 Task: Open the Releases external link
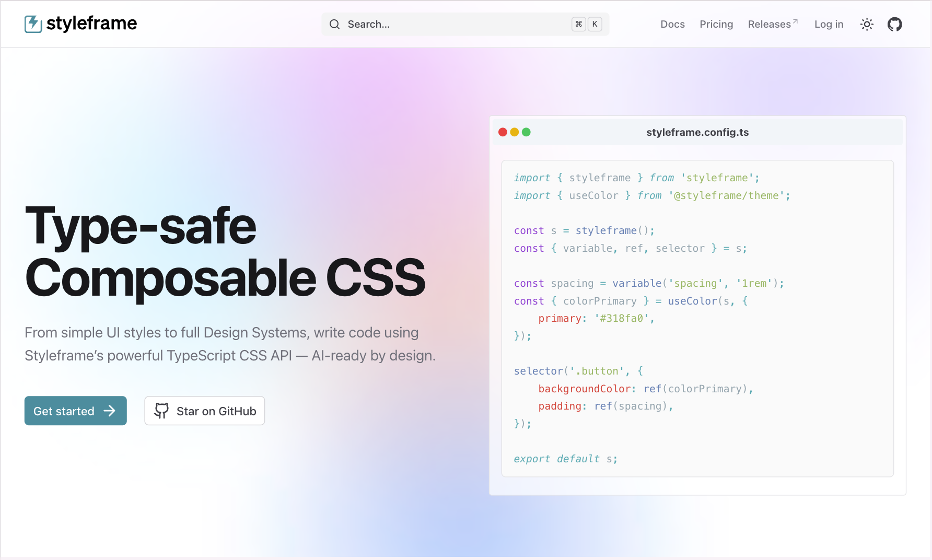point(773,24)
